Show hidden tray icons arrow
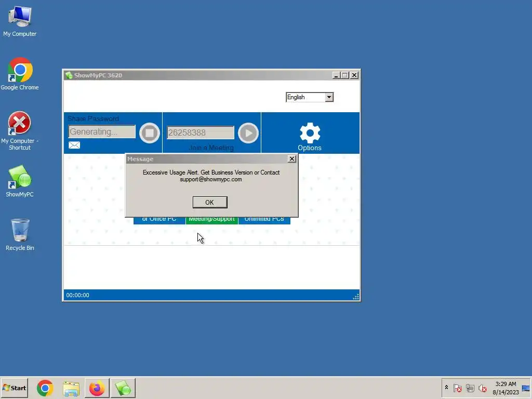Image resolution: width=532 pixels, height=399 pixels. coord(446,388)
